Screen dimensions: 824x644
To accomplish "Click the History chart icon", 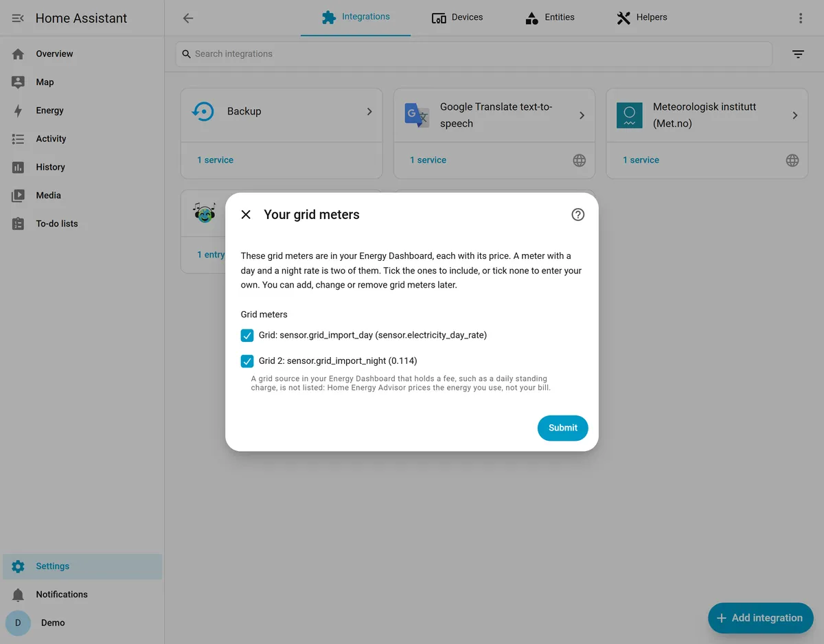I will click(18, 167).
